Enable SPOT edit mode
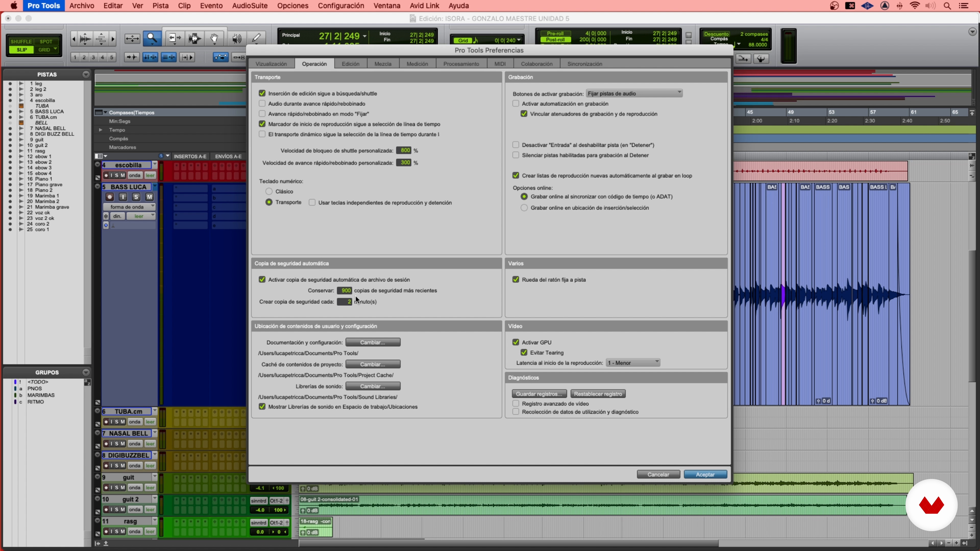The image size is (980, 551). click(46, 41)
